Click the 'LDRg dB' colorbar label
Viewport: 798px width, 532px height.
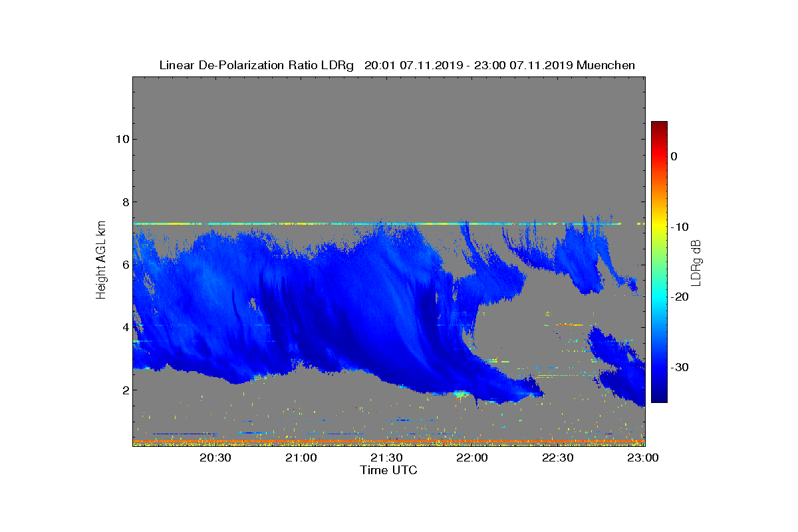click(x=696, y=261)
